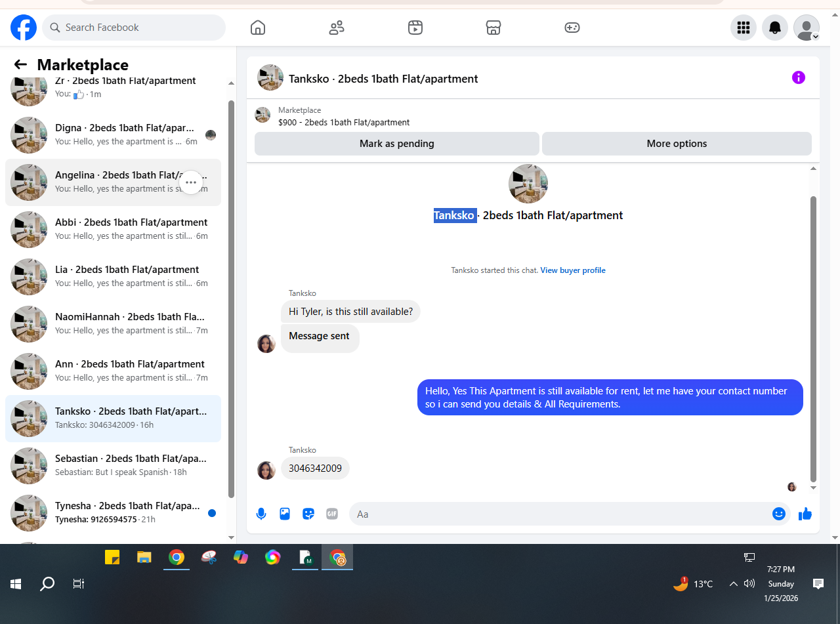Open the Tynesha conversation
The height and width of the screenshot is (624, 840).
pyautogui.click(x=113, y=513)
